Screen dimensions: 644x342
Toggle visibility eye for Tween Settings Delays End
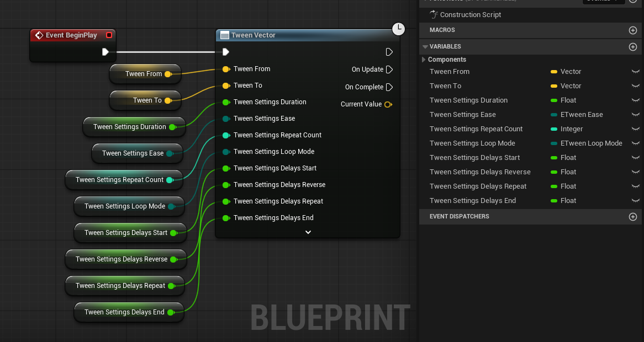[x=635, y=201]
